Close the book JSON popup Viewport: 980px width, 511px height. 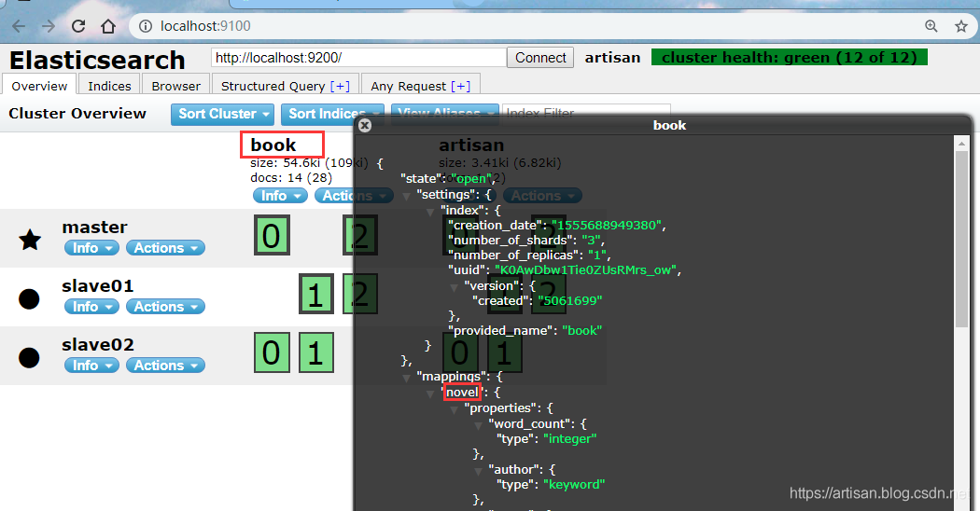(365, 125)
